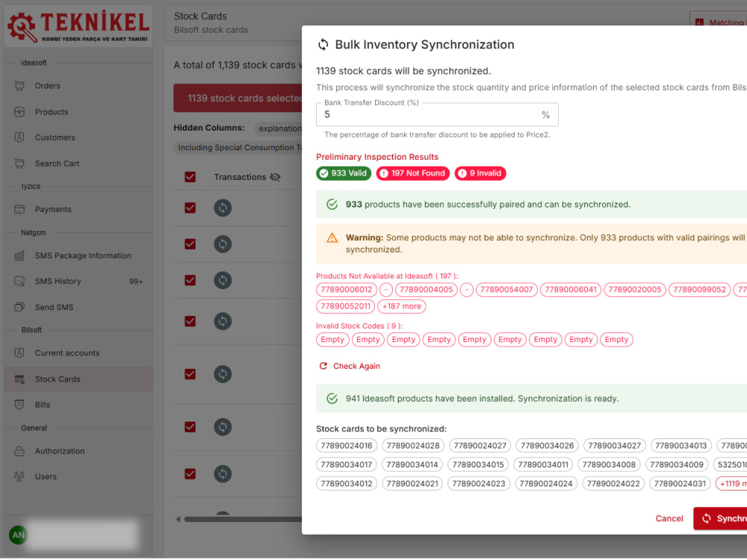Click the Current accounts icon

point(19,353)
